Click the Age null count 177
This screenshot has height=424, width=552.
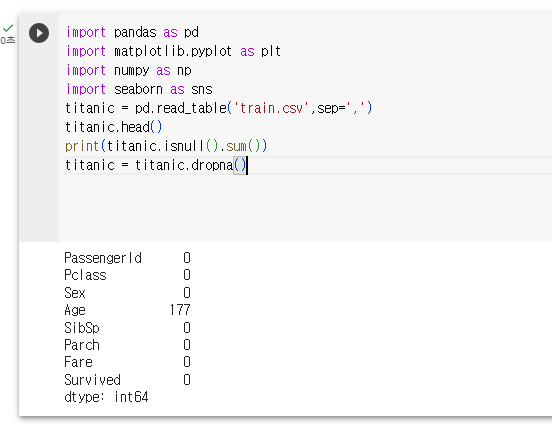point(180,310)
